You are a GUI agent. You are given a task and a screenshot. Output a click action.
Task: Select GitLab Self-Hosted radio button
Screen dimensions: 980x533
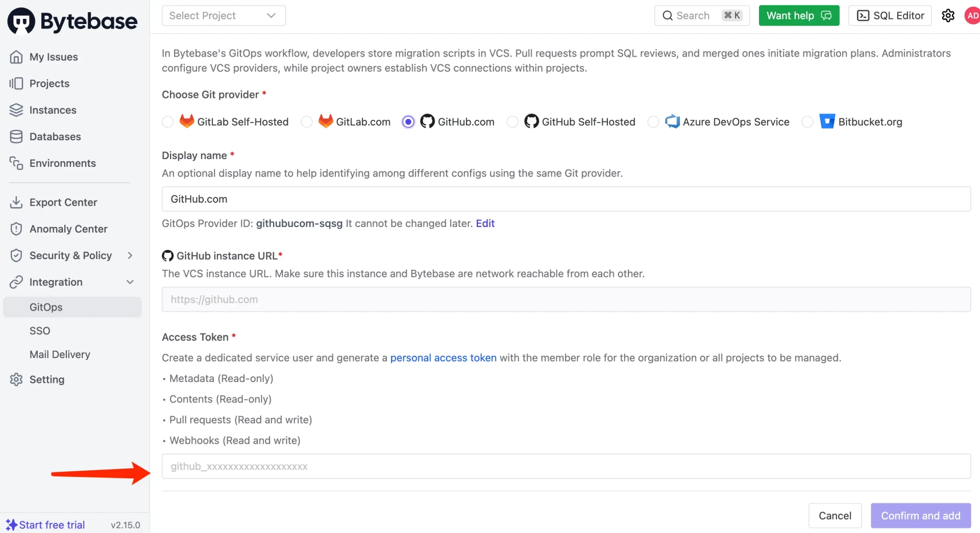point(167,122)
